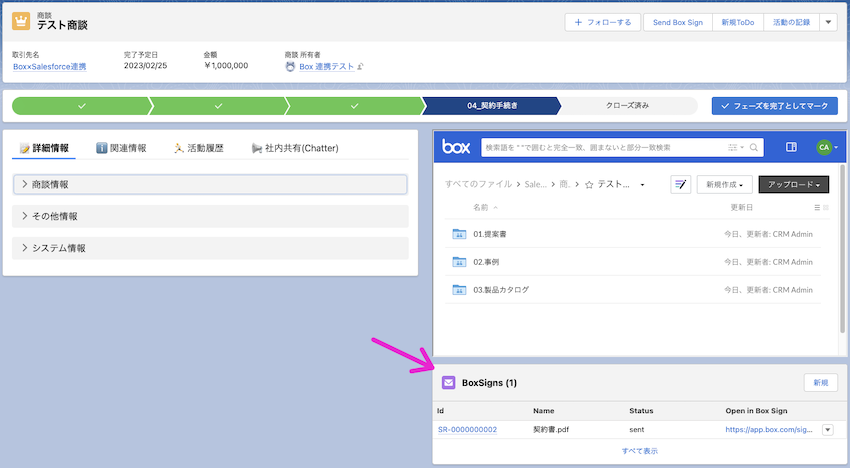Switch Box file list to grid view
Screen dimensions: 850x468
click(x=826, y=208)
